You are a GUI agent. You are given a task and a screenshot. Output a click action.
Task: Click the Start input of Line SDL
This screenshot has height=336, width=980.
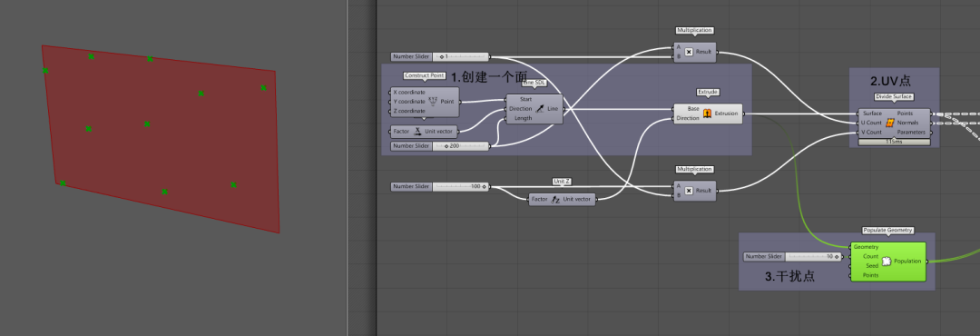524,99
